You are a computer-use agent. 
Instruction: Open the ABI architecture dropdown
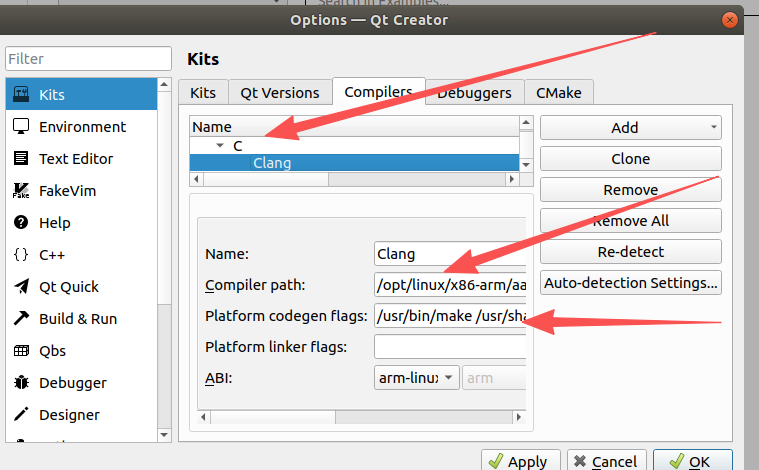coord(416,378)
